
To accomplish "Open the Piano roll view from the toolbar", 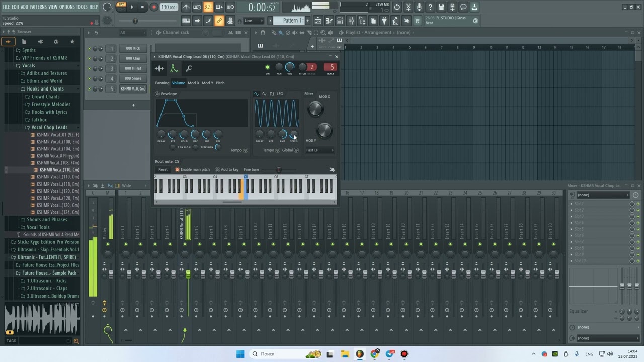I will pyautogui.click(x=329, y=21).
